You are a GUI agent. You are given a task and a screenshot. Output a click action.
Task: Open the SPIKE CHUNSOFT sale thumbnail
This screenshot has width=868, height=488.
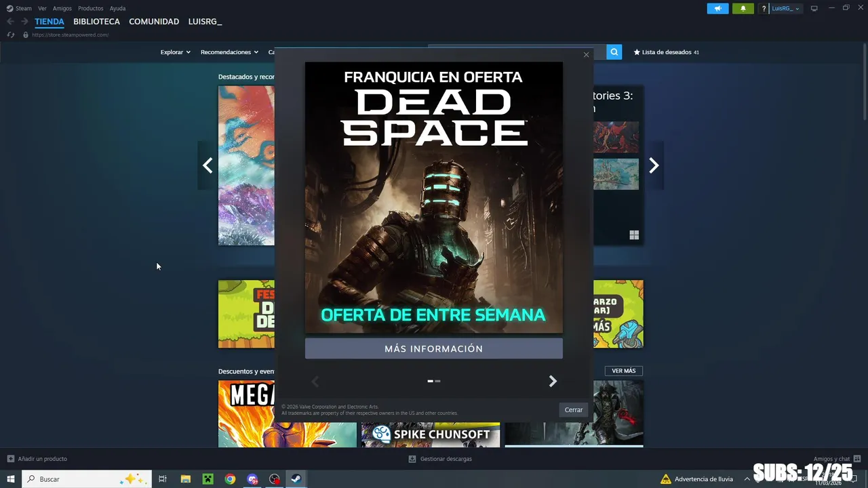(431, 434)
